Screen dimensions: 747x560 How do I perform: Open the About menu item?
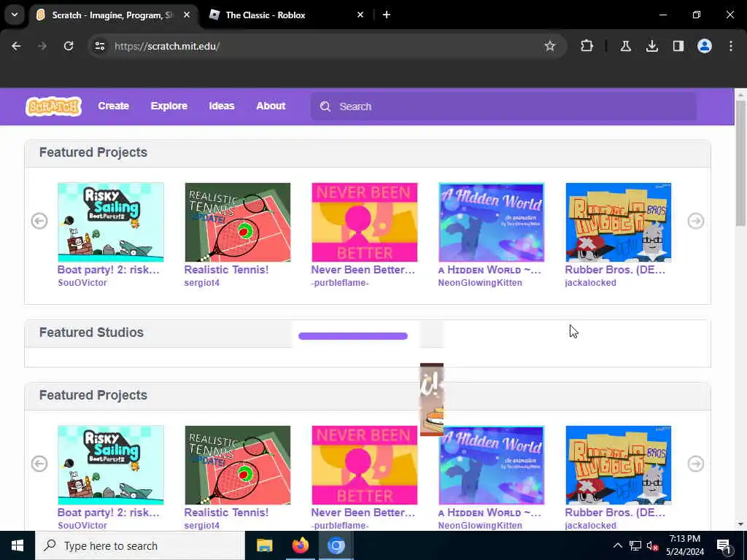[271, 106]
